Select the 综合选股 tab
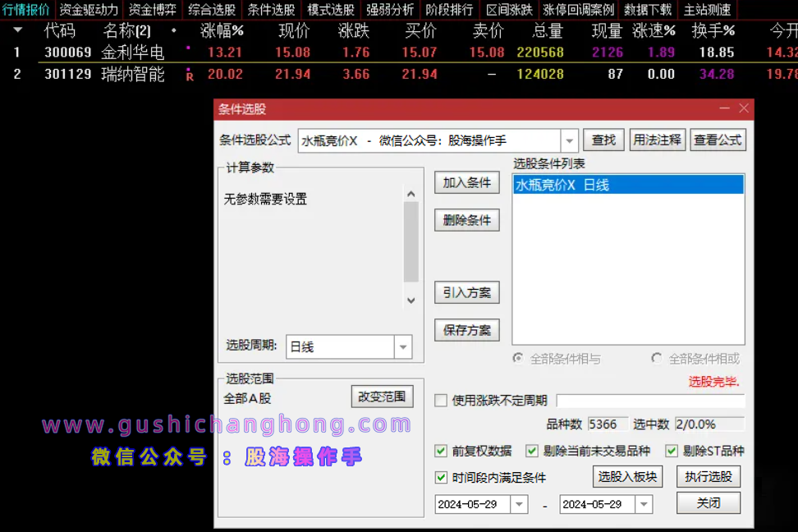 pos(212,9)
